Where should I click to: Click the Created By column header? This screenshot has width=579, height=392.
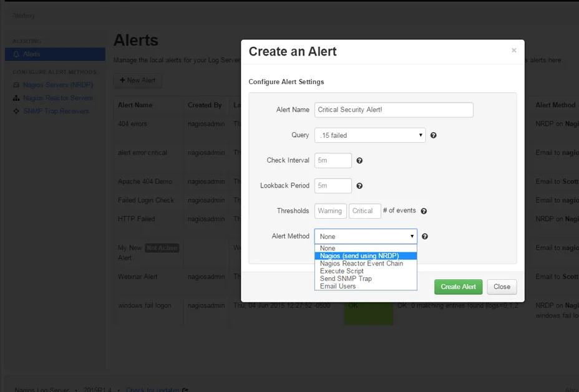pyautogui.click(x=205, y=105)
